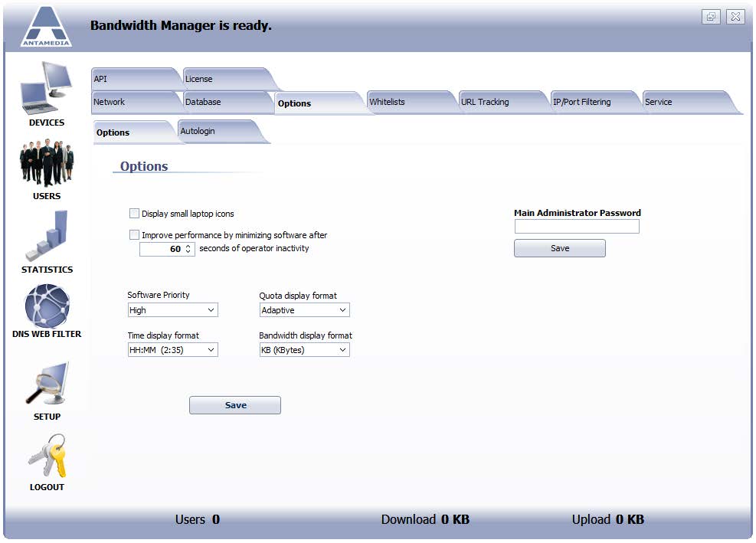The height and width of the screenshot is (543, 756).
Task: Click the SETUP sidebar label
Action: click(47, 417)
